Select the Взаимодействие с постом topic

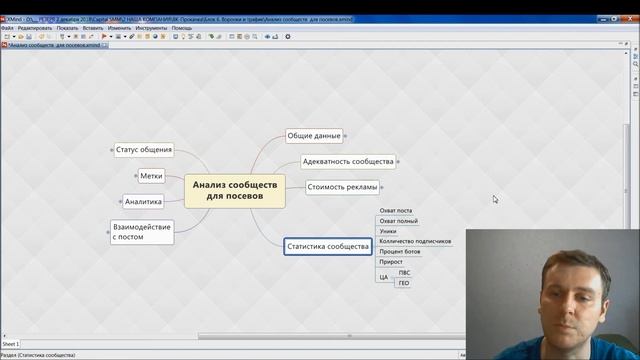coord(142,232)
